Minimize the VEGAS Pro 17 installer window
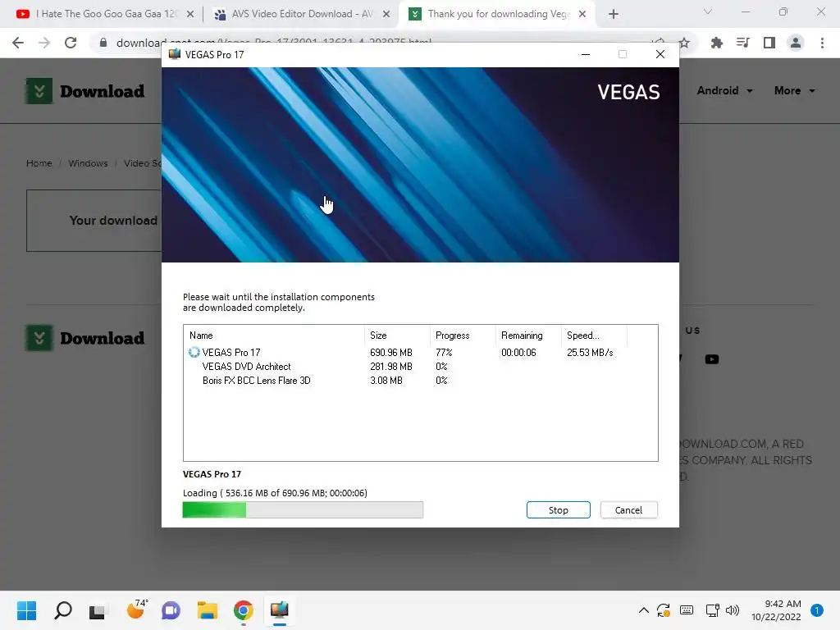840x630 pixels. click(586, 54)
